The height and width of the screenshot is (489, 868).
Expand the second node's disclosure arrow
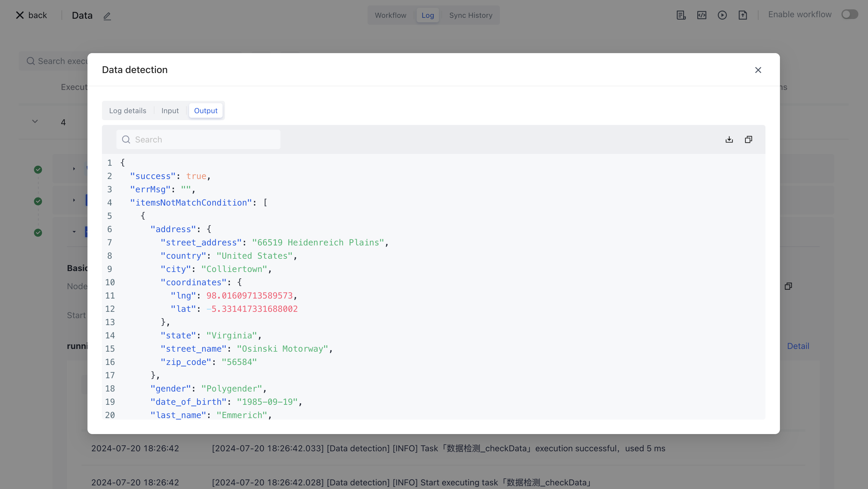(x=74, y=200)
